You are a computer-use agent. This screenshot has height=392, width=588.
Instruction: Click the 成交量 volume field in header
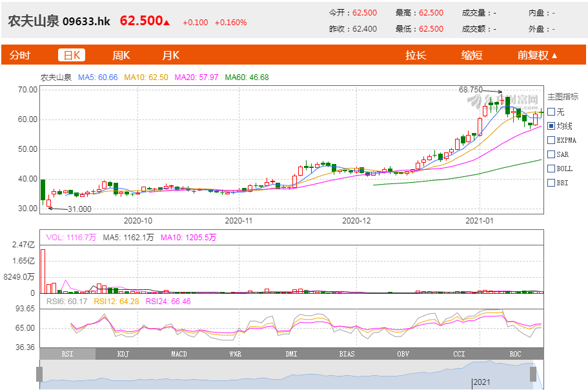click(479, 13)
